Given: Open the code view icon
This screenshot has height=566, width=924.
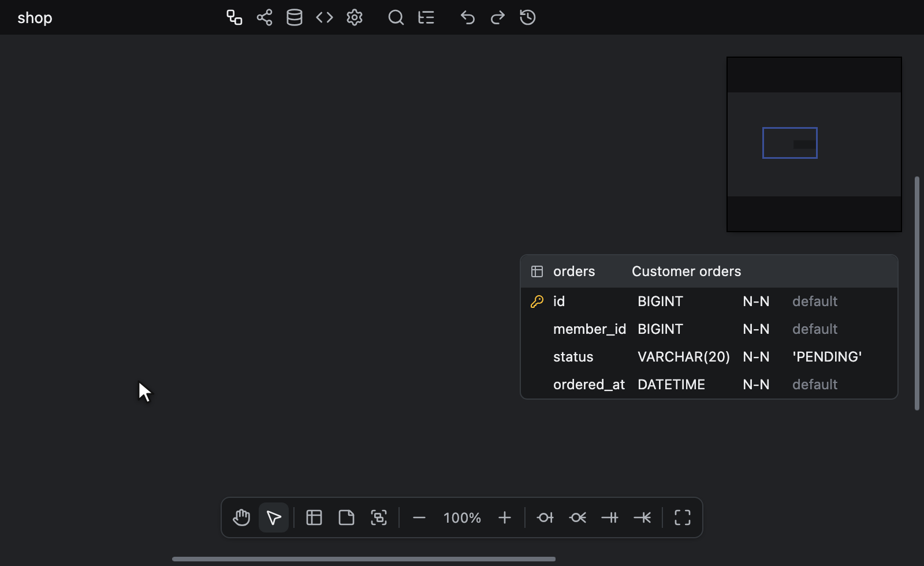Looking at the screenshot, I should [325, 17].
